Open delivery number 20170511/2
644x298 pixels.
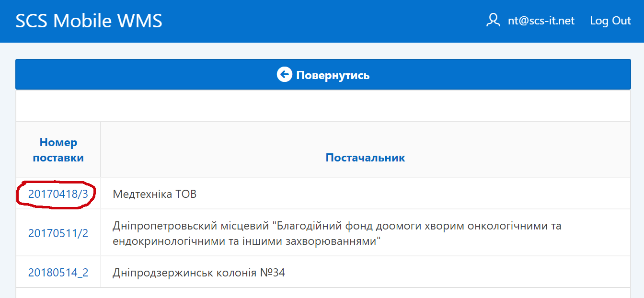tap(58, 233)
